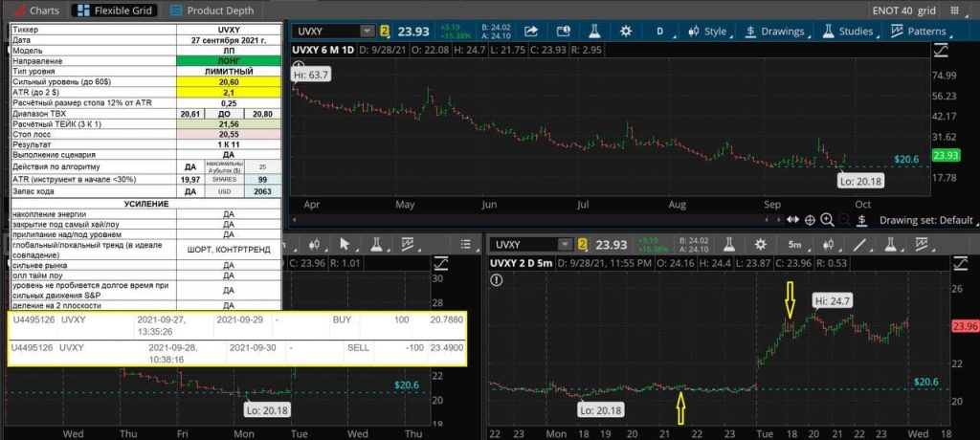The width and height of the screenshot is (980, 440).
Task: Click the info circle icon on the daily chart
Action: pyautogui.click(x=299, y=66)
